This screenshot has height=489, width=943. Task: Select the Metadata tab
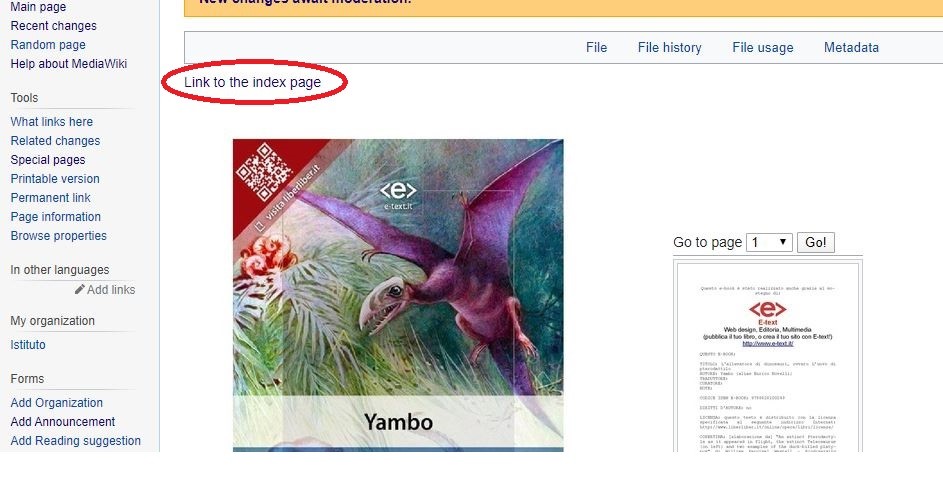[x=851, y=48]
